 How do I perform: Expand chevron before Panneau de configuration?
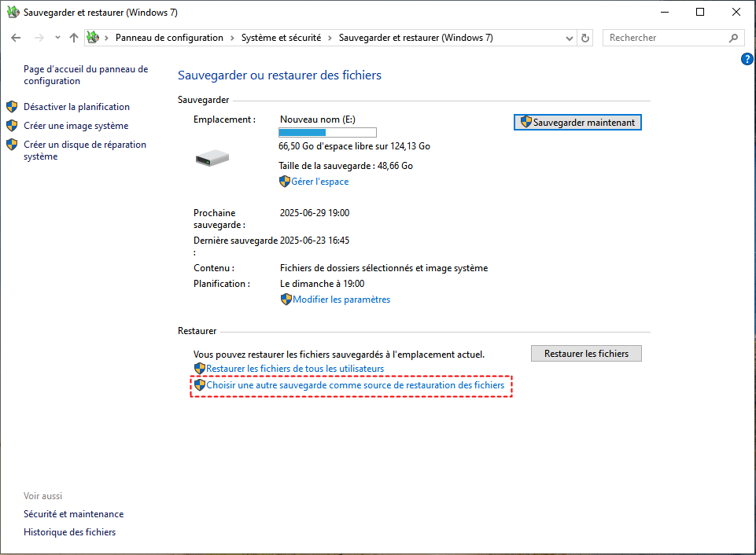click(x=106, y=38)
